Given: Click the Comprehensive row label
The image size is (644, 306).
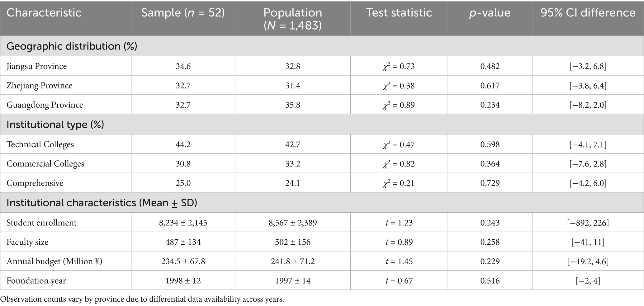Looking at the screenshot, I should [35, 183].
